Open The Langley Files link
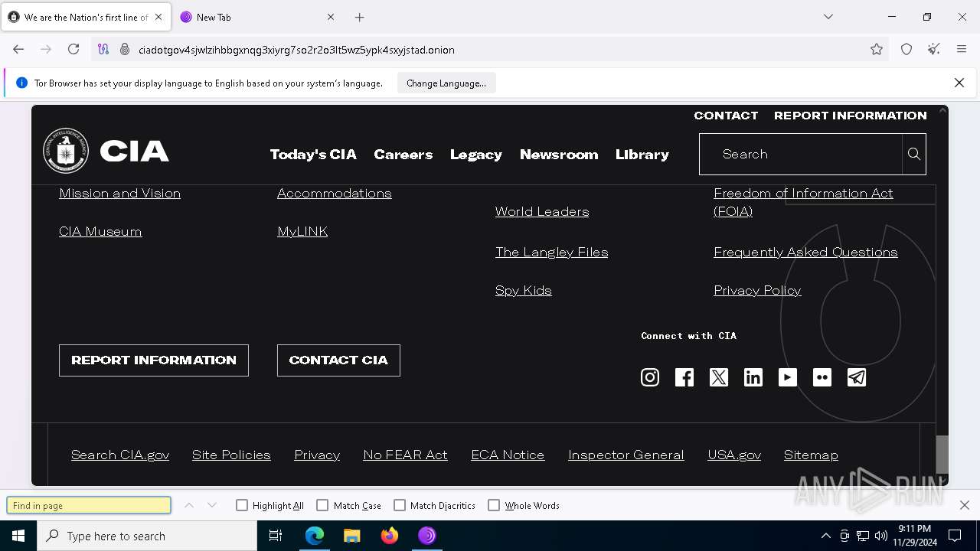The height and width of the screenshot is (551, 980). tap(552, 253)
